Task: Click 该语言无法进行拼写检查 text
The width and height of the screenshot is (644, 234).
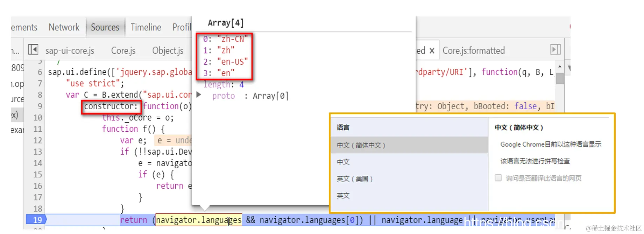Action: [x=535, y=161]
